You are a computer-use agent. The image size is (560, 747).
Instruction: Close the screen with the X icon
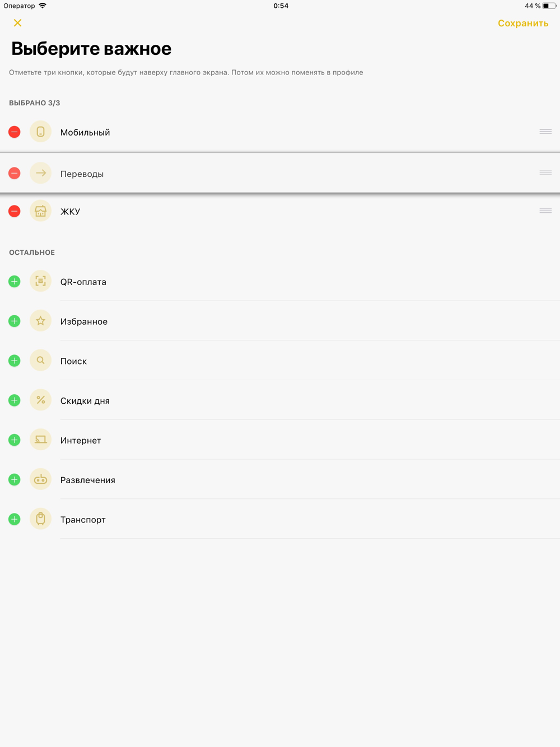click(17, 23)
